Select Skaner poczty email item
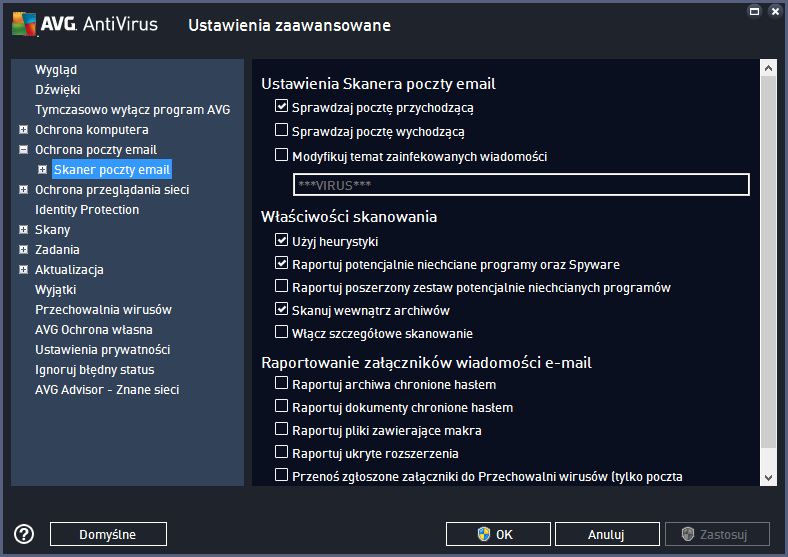This screenshot has height=557, width=788. coord(112,170)
